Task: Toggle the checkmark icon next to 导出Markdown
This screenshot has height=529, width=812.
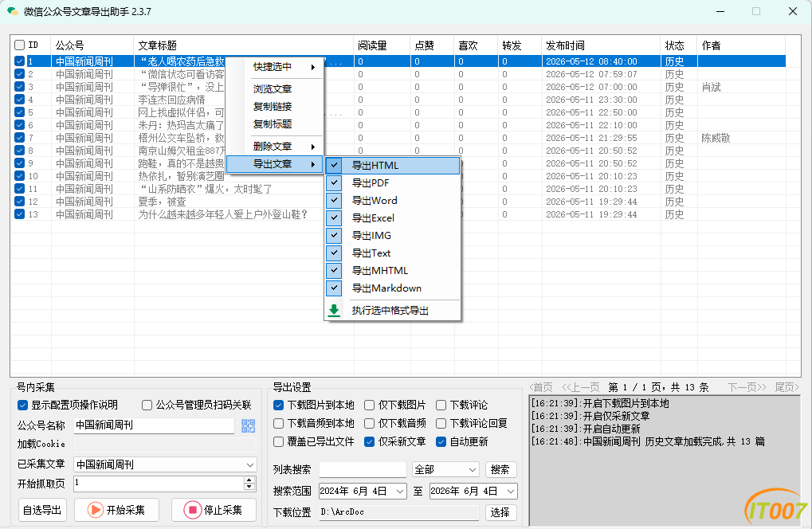Action: tap(335, 288)
